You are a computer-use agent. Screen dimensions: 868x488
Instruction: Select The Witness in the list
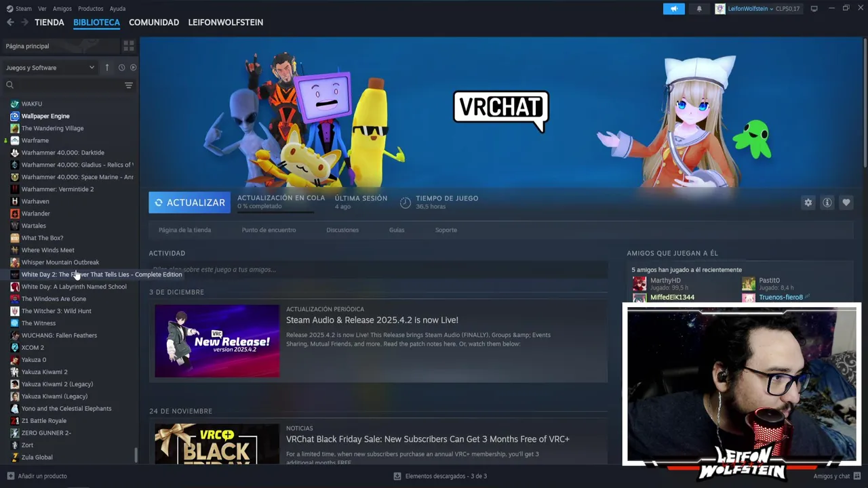click(x=39, y=323)
